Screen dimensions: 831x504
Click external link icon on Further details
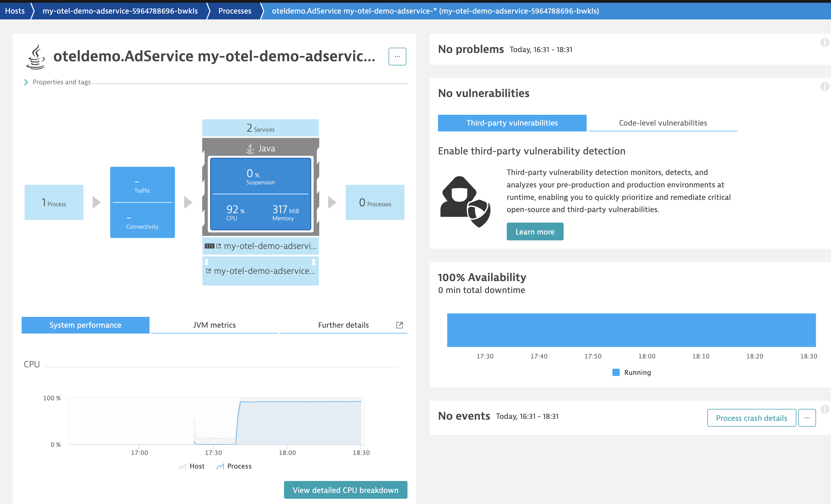(399, 325)
